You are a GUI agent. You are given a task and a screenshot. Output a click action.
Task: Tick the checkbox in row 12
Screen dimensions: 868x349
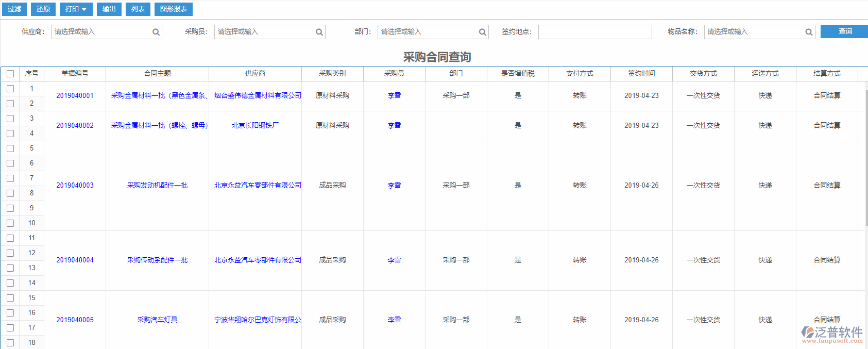coord(10,253)
